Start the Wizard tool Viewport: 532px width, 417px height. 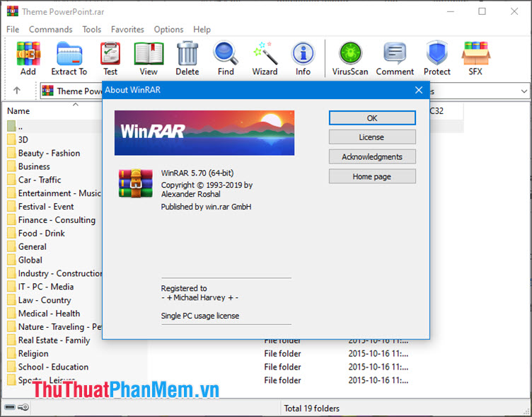coord(265,58)
